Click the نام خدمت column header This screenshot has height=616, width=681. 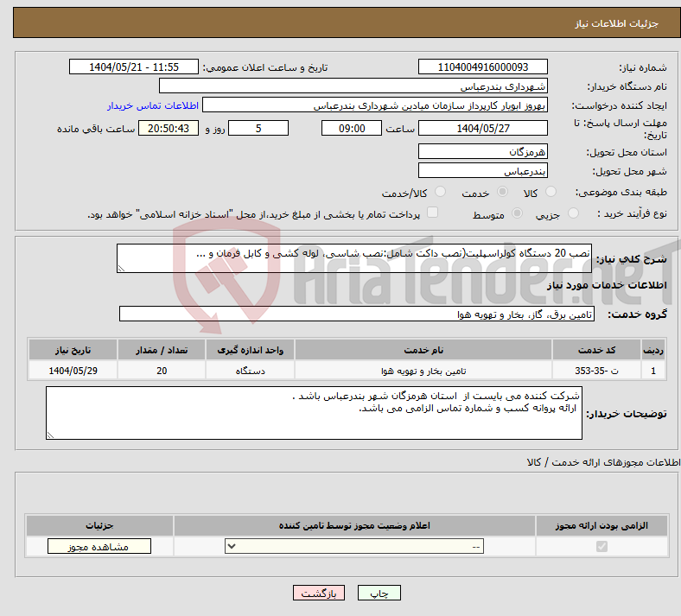(x=423, y=350)
